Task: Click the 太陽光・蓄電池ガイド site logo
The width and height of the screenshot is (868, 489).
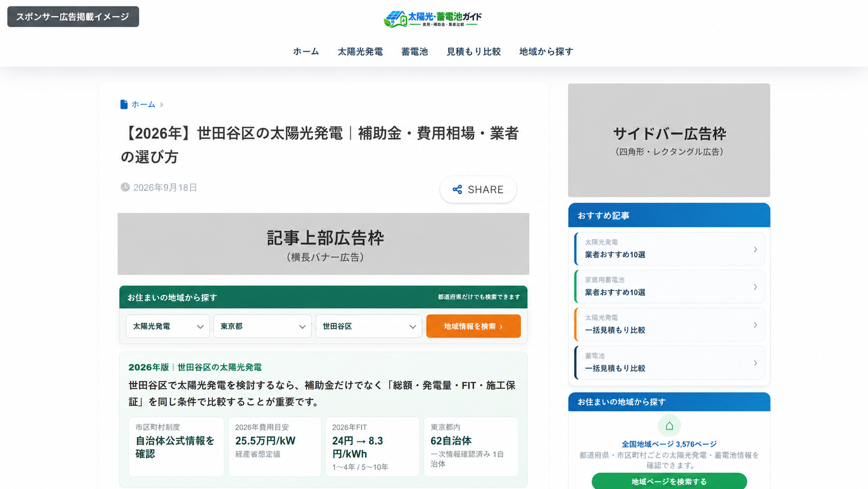Action: (x=433, y=19)
